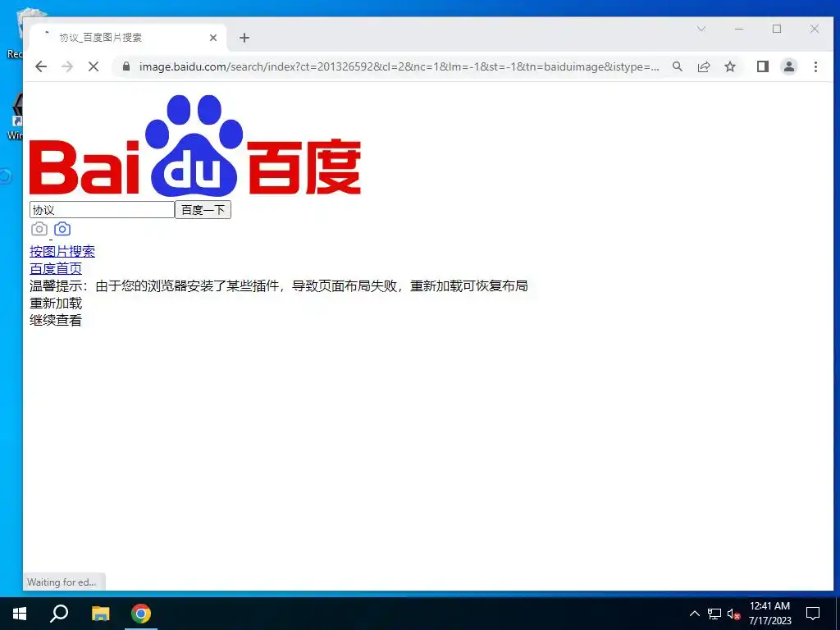Open the Windows Start menu
Viewport: 840px width, 630px height.
click(x=20, y=614)
